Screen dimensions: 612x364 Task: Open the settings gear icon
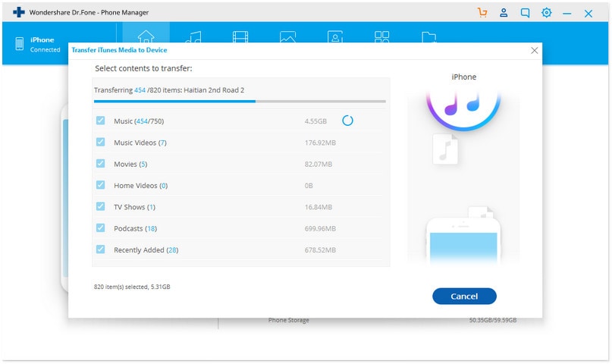547,12
